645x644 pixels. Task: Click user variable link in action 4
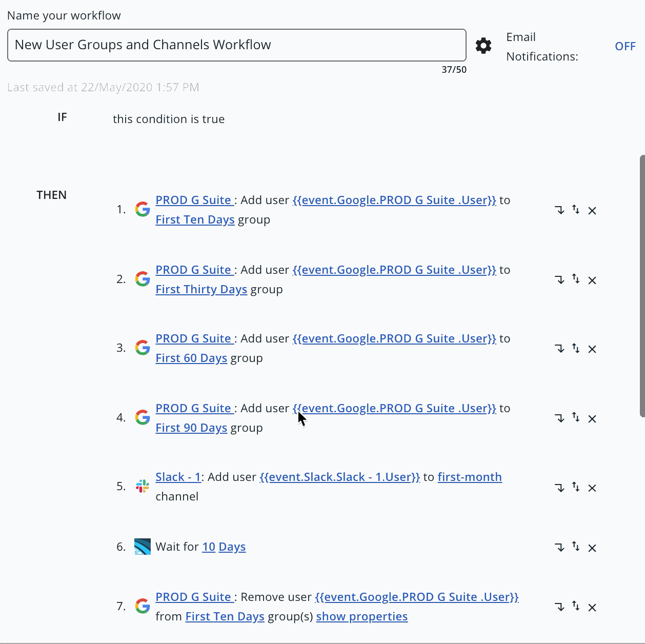coord(394,408)
